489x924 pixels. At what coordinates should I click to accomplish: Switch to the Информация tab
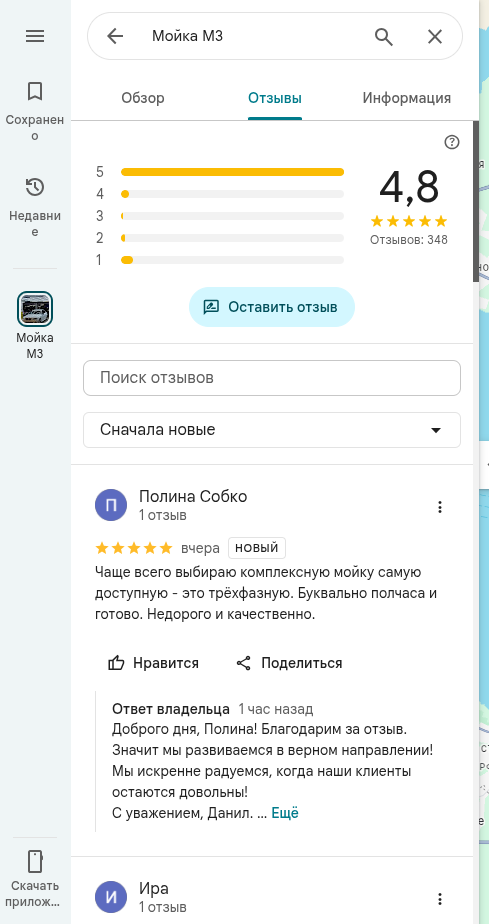[407, 98]
